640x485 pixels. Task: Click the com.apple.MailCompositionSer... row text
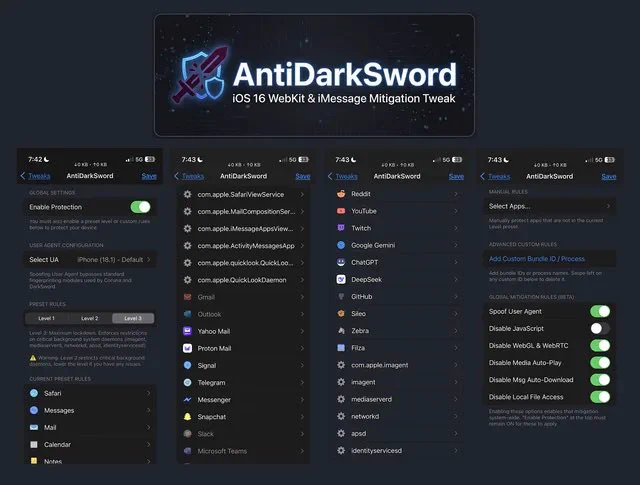(x=246, y=211)
